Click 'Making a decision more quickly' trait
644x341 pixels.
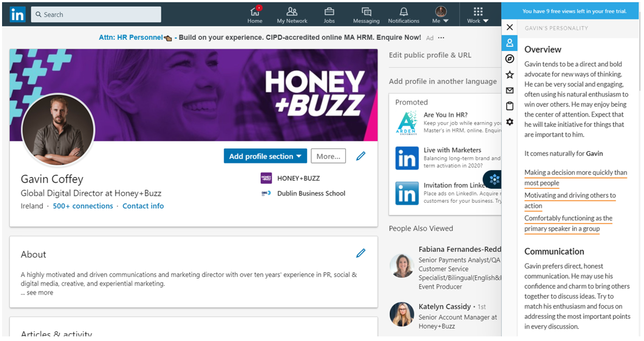(576, 178)
